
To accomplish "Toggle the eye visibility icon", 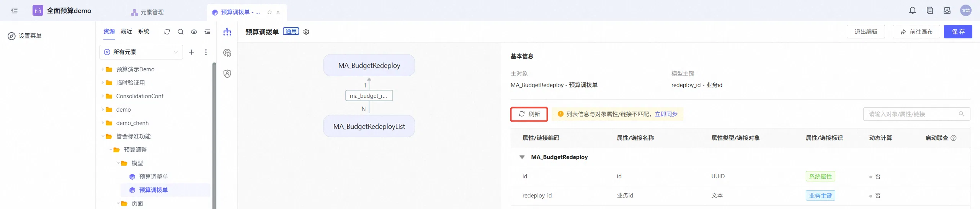I will click(194, 32).
